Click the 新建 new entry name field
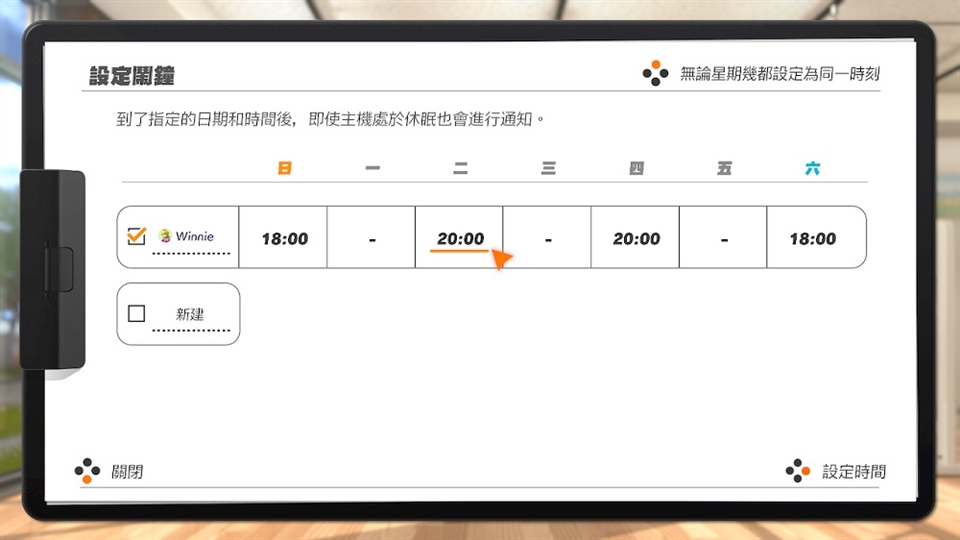The image size is (960, 540). coord(190,317)
